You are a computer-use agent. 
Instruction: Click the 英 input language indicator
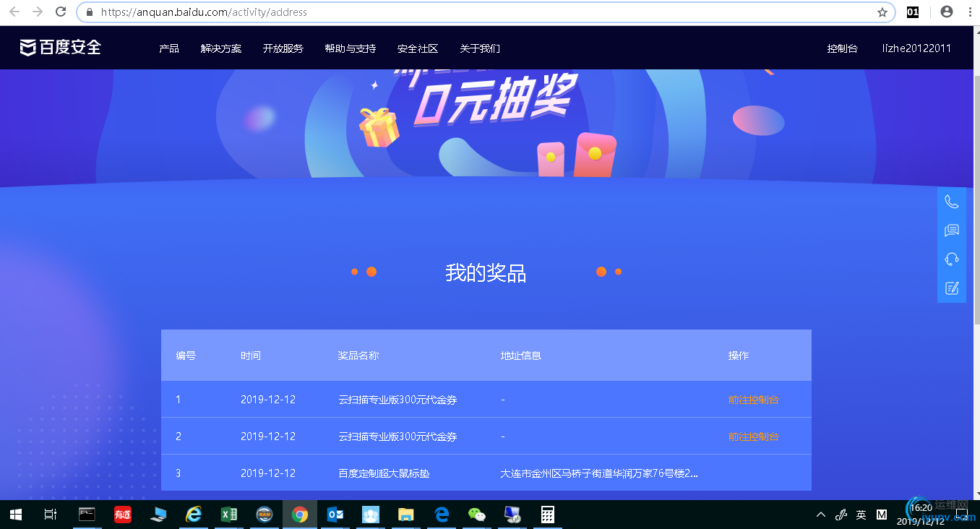(x=861, y=515)
